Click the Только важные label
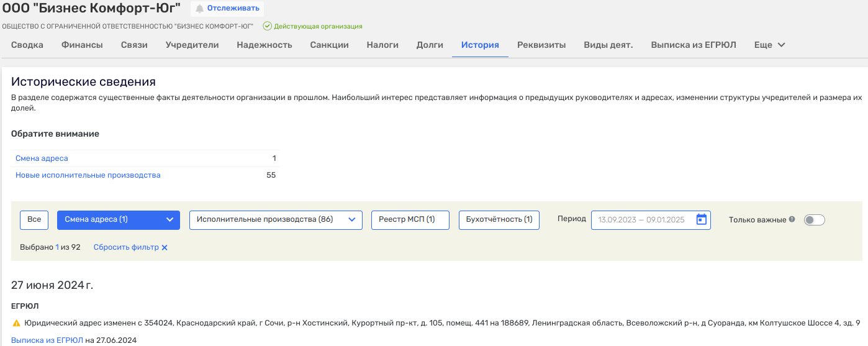The width and height of the screenshot is (868, 346). click(757, 219)
